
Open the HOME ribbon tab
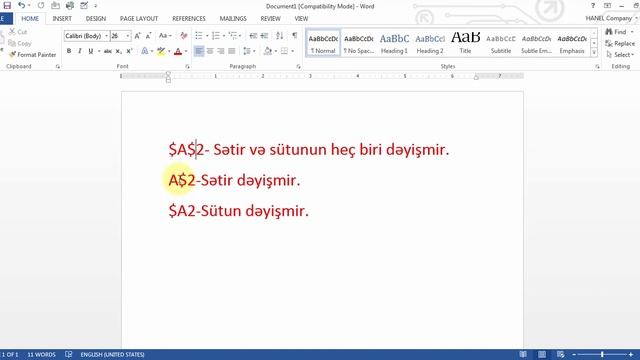click(30, 18)
